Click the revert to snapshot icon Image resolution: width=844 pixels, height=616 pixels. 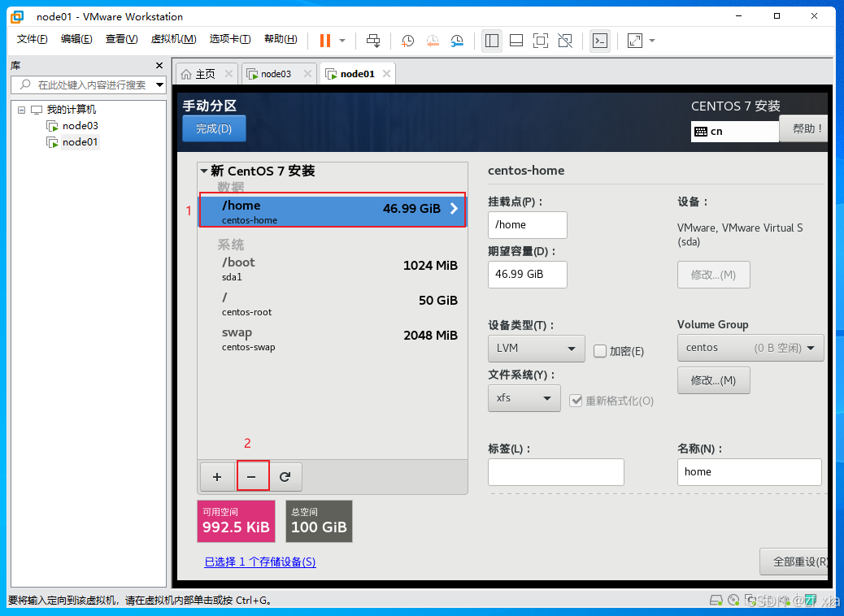pyautogui.click(x=433, y=41)
